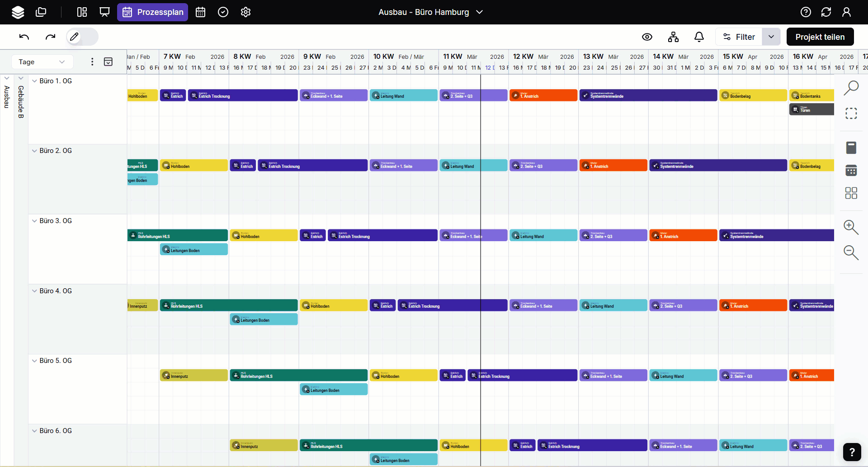The width and height of the screenshot is (868, 467).
Task: Click the Projekt teilen button
Action: pos(820,37)
